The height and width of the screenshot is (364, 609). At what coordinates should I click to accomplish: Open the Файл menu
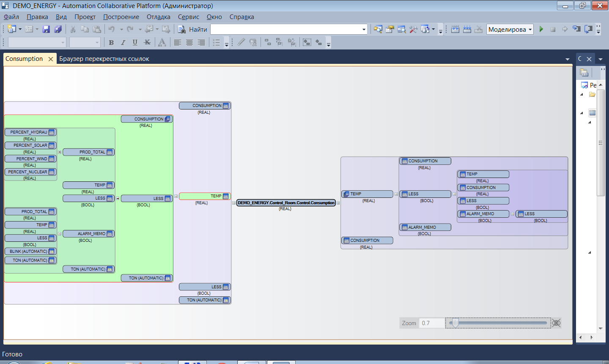(x=11, y=17)
